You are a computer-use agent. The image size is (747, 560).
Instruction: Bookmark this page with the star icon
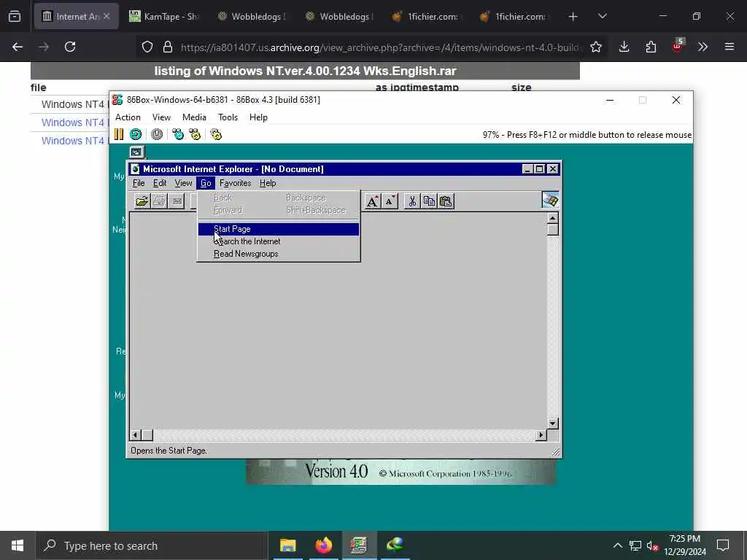[x=595, y=47]
